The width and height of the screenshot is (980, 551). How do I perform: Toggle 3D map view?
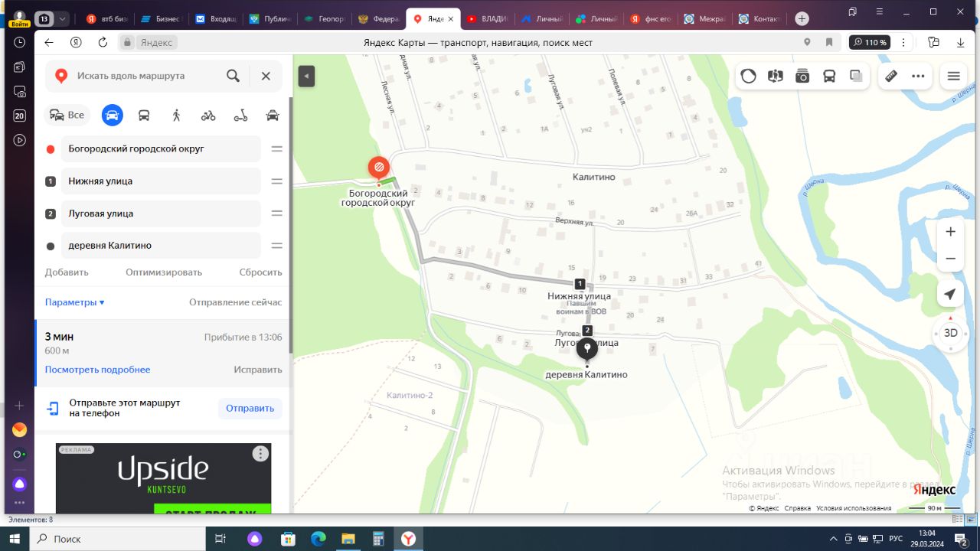[x=950, y=333]
